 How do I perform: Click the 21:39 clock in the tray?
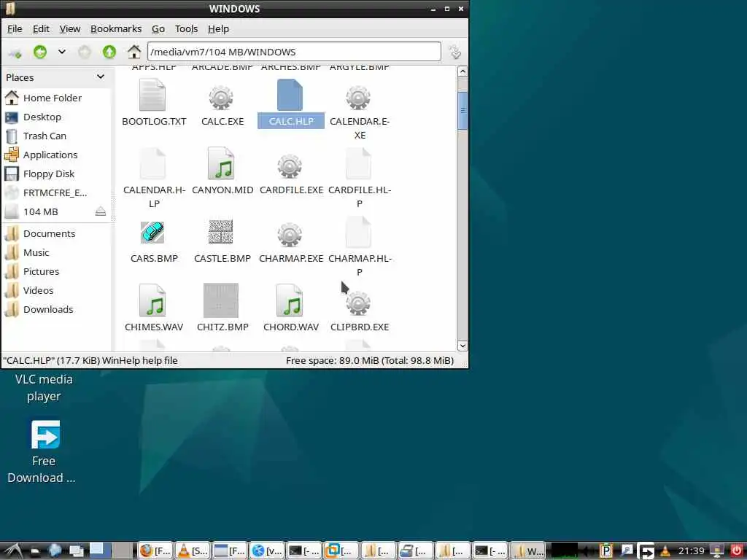tap(692, 551)
